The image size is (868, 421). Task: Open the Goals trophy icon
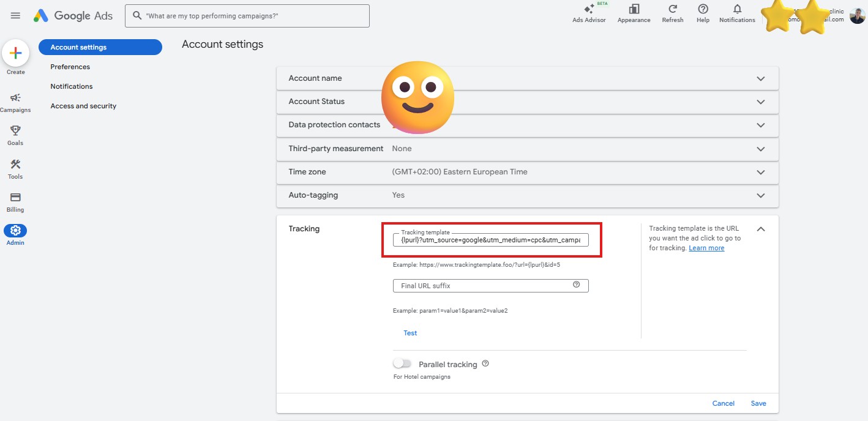pyautogui.click(x=15, y=131)
